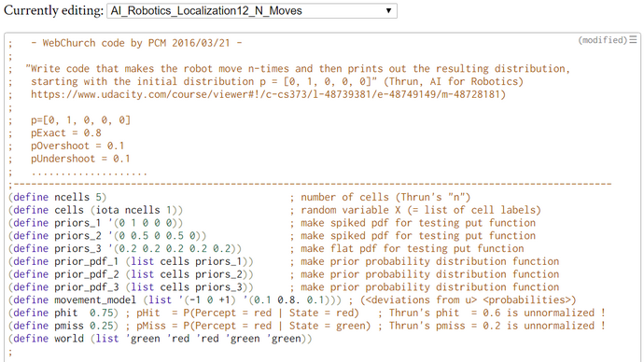Click the '(define pmiss 0.25)' code
The height and width of the screenshot is (362, 644).
[63, 326]
